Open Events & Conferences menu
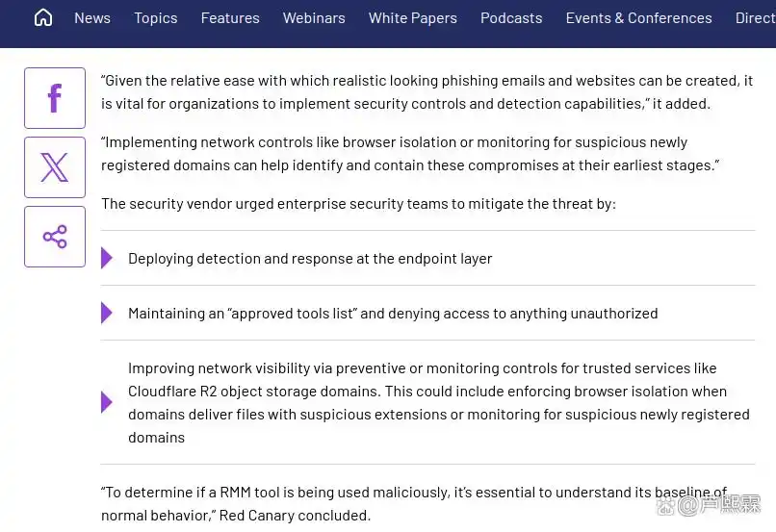 coord(639,18)
